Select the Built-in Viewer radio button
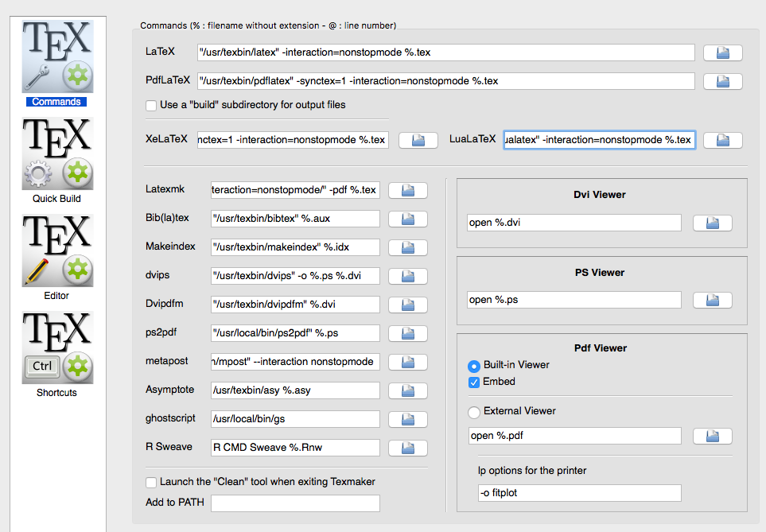 coord(474,366)
